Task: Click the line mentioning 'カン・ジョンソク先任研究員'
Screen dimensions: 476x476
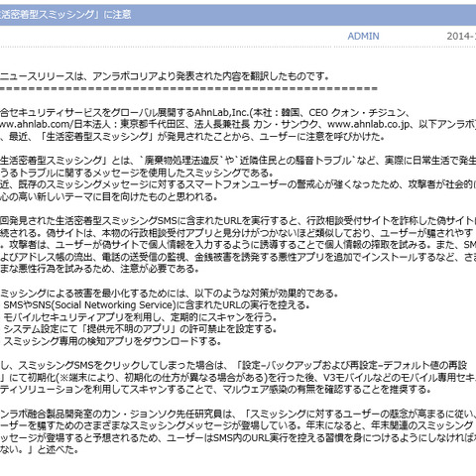Action: (x=238, y=414)
